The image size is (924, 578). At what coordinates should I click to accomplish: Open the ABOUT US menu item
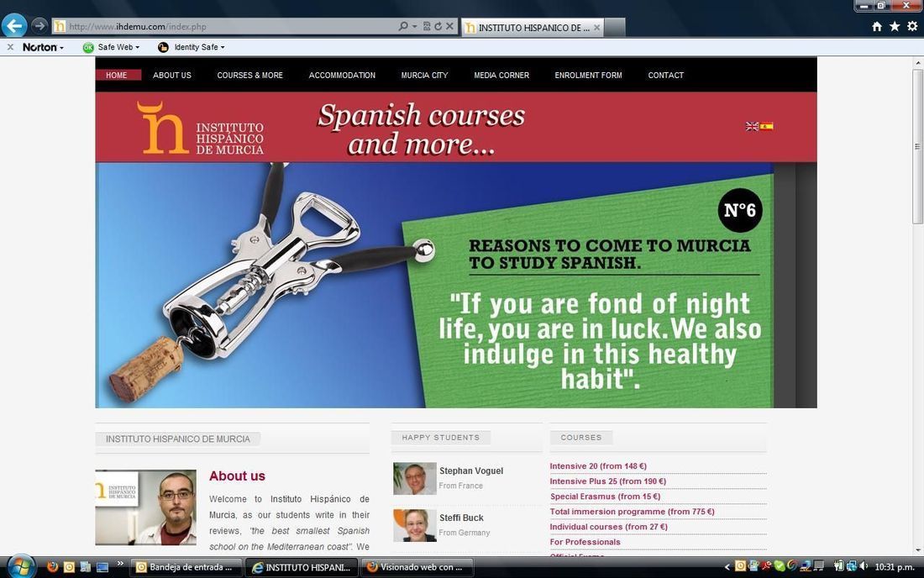tap(172, 76)
